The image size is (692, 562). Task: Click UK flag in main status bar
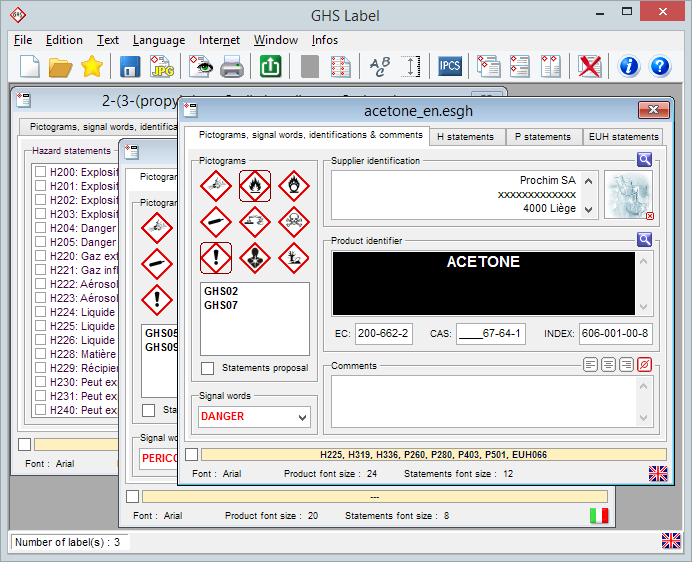pos(671,541)
